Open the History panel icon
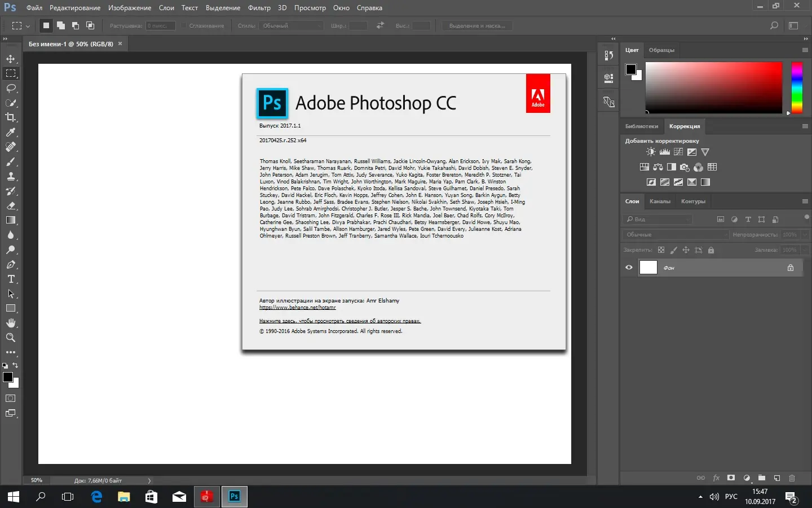The width and height of the screenshot is (812, 508). [608, 55]
